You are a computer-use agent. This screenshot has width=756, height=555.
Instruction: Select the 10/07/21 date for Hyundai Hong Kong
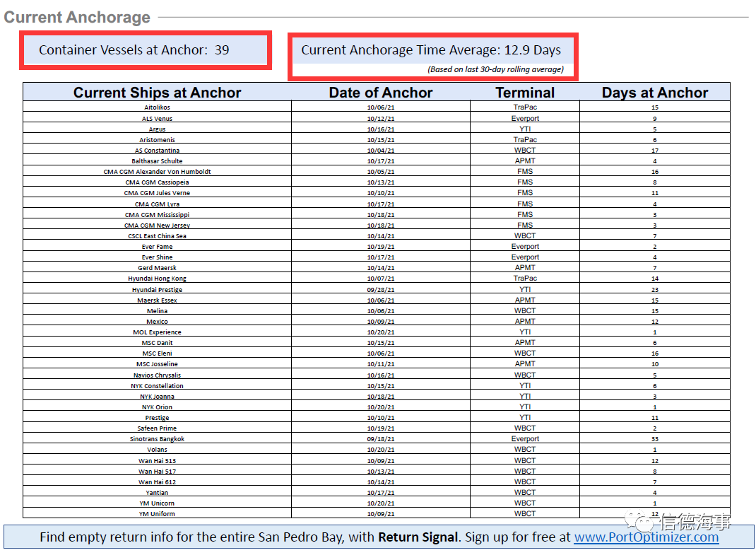pos(381,278)
